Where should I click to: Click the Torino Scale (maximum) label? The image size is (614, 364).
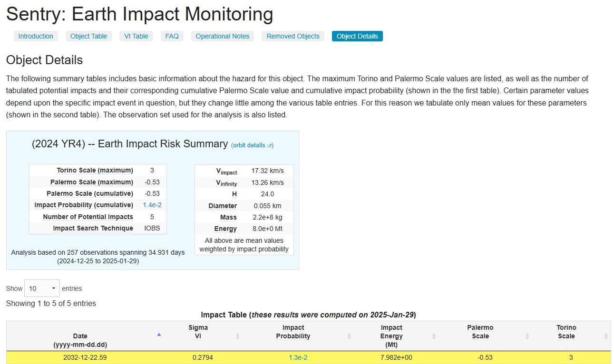(95, 170)
